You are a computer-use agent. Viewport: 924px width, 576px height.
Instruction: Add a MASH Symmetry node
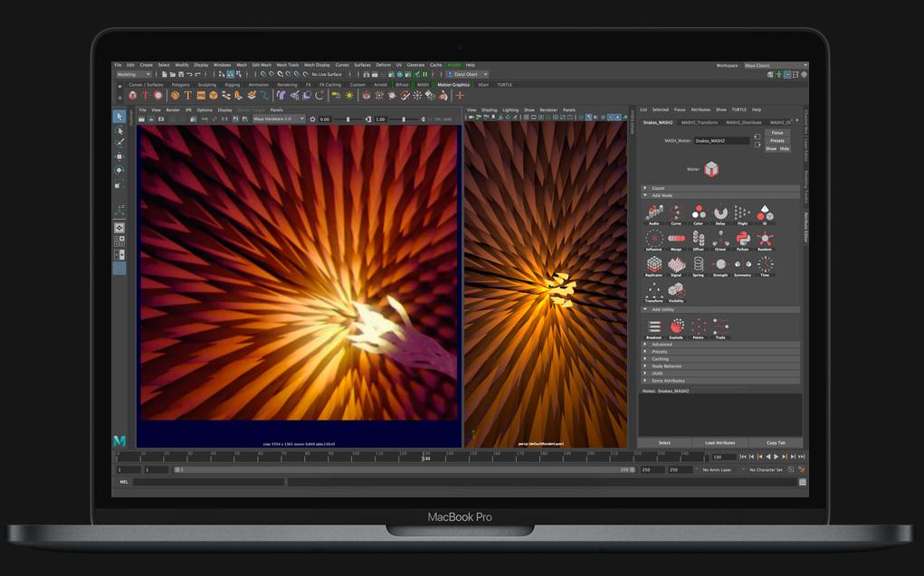coord(742,264)
